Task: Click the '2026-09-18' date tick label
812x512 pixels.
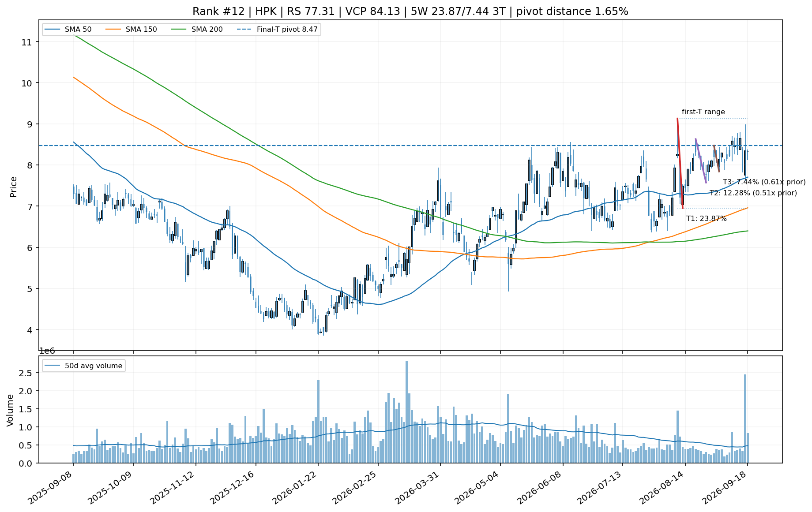Action: [723, 487]
